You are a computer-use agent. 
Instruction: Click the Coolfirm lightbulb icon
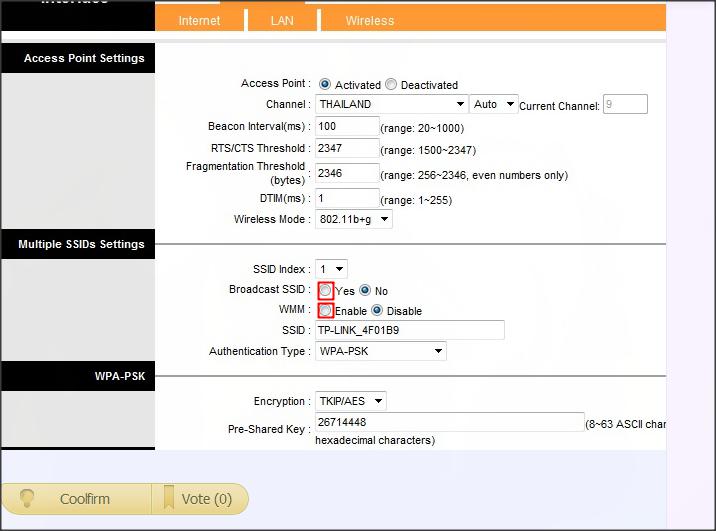point(27,499)
